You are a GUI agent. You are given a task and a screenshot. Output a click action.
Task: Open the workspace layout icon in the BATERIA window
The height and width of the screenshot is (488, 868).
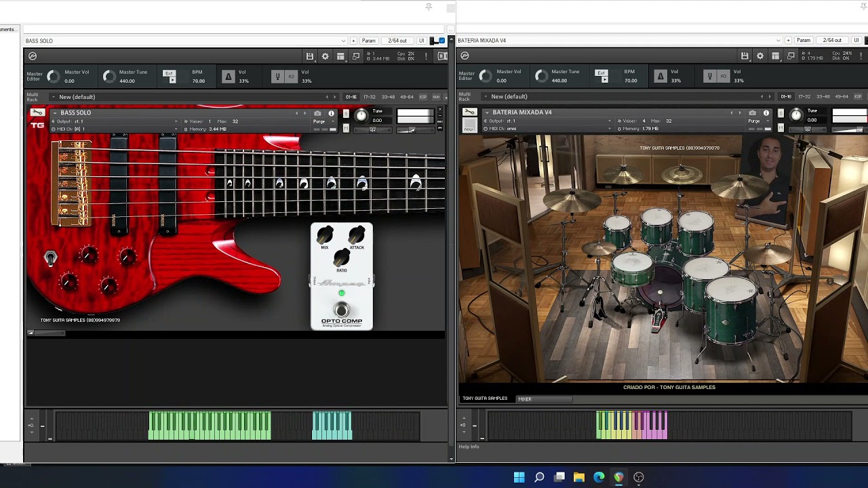click(x=775, y=56)
